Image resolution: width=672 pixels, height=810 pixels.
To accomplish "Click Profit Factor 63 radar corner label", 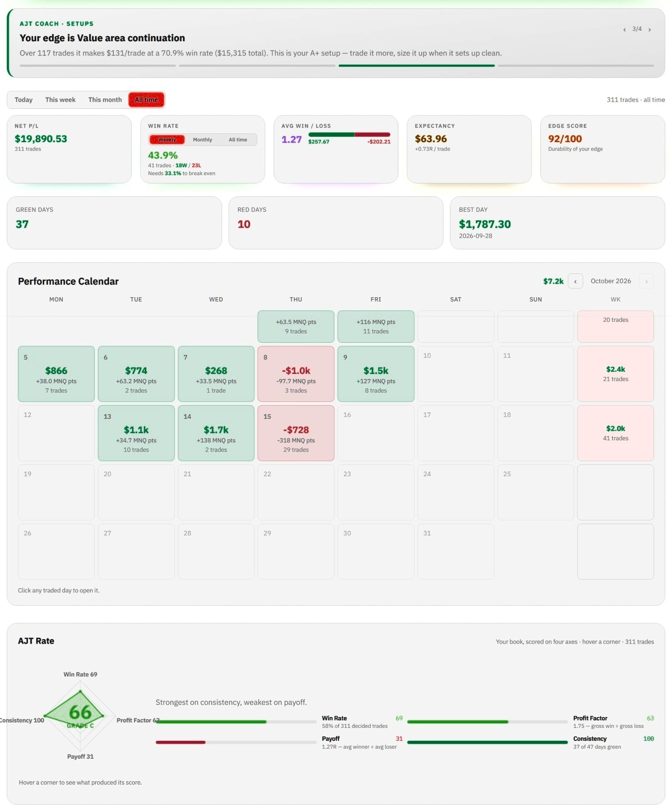I will 138,720.
